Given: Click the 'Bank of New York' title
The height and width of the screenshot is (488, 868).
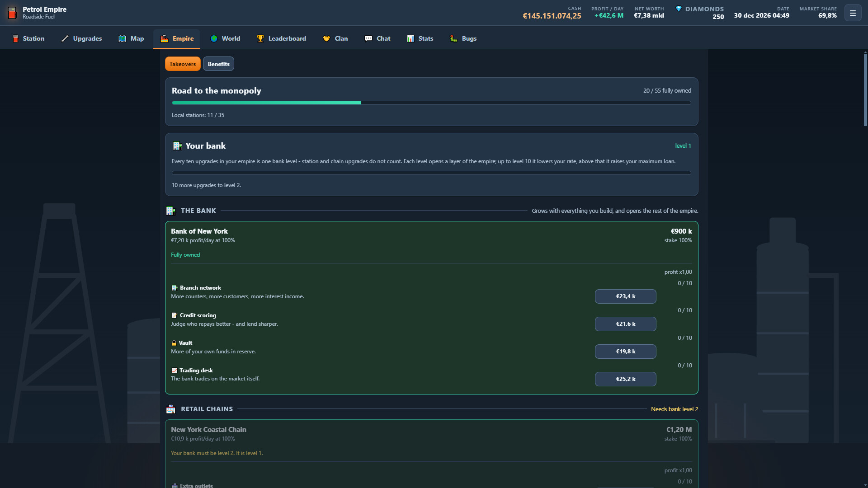Looking at the screenshot, I should point(199,231).
